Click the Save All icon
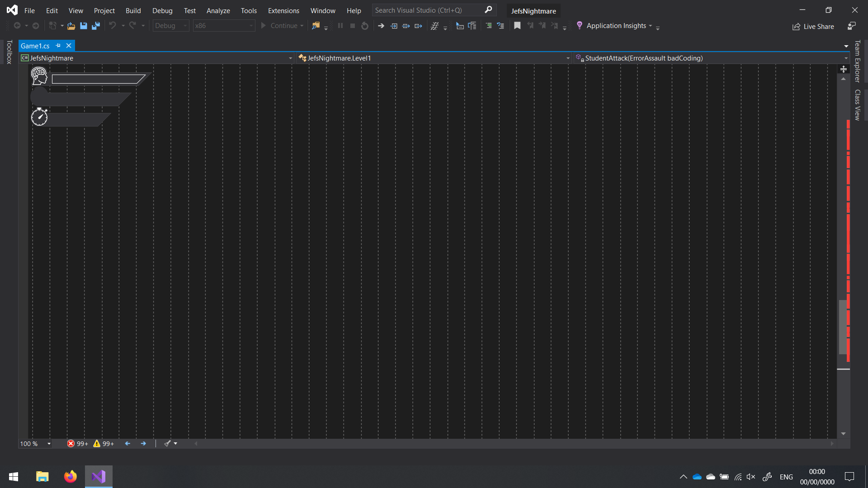This screenshot has height=488, width=868. (96, 26)
